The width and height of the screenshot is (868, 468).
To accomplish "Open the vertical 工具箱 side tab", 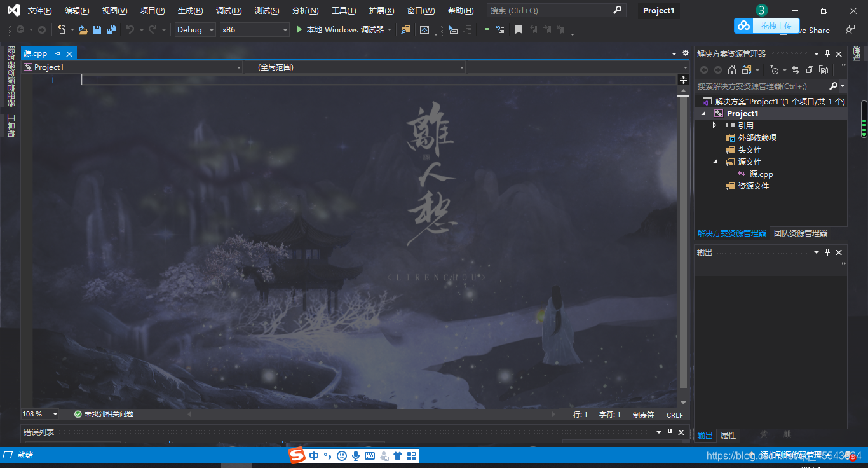I will pyautogui.click(x=10, y=125).
